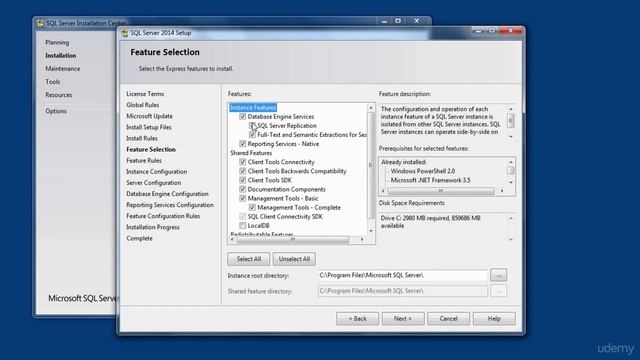Viewport: 640px width, 360px height.
Task: Cancel the SQL Server setup
Action: [449, 318]
